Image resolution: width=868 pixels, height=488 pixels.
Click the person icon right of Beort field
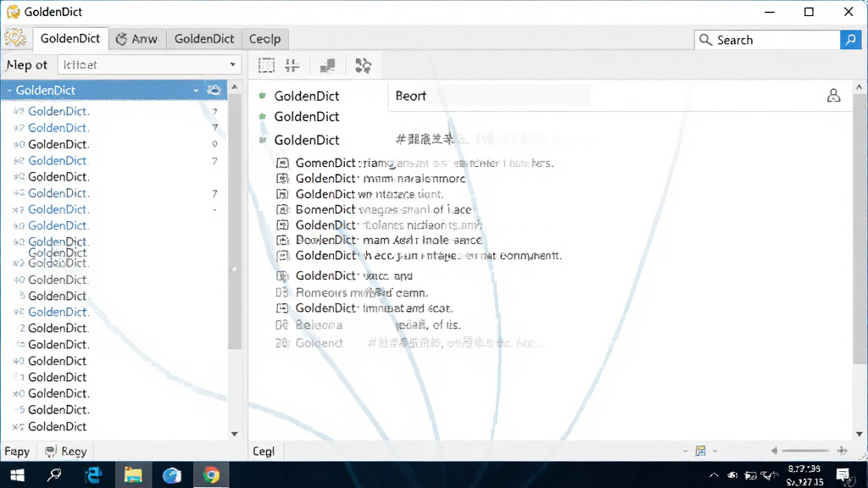tap(833, 95)
